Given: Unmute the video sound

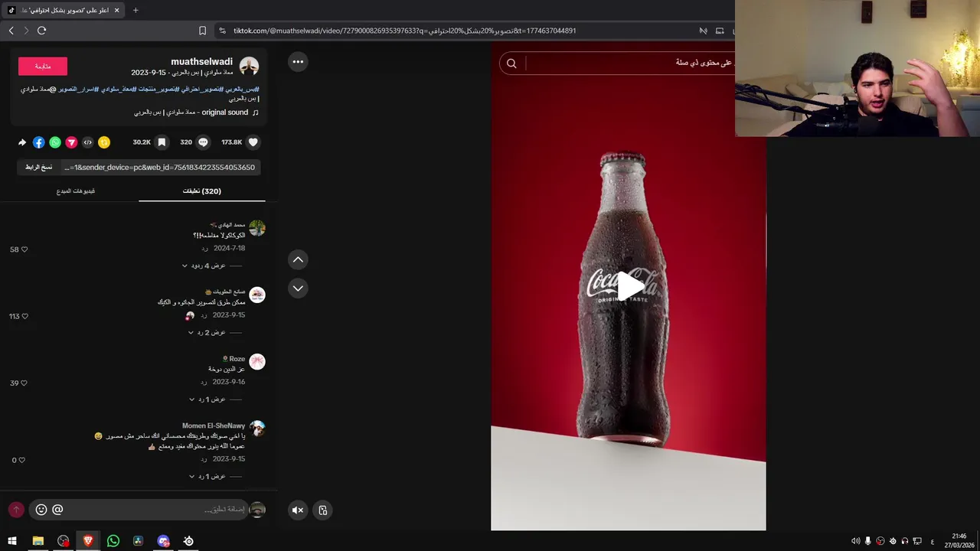Looking at the screenshot, I should (x=298, y=510).
